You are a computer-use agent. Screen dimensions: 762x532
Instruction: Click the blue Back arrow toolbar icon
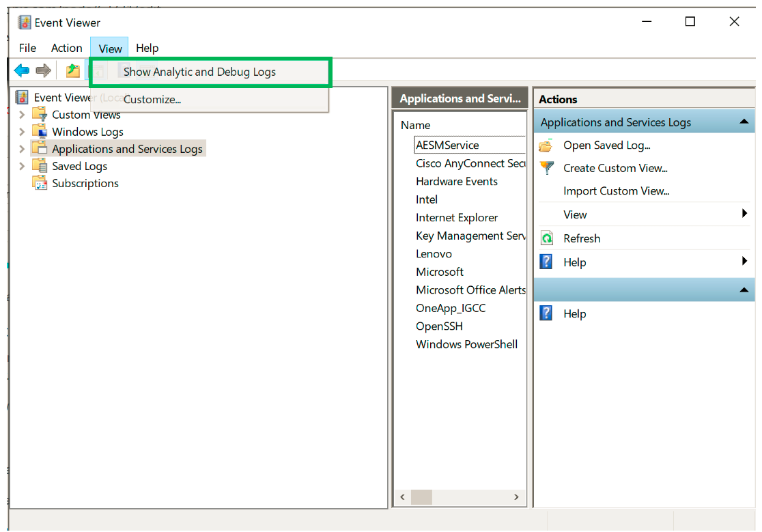pyautogui.click(x=22, y=70)
